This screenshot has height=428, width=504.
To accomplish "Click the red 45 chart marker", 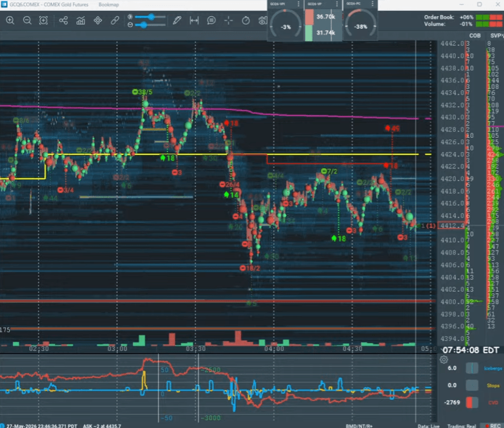I will [392, 128].
